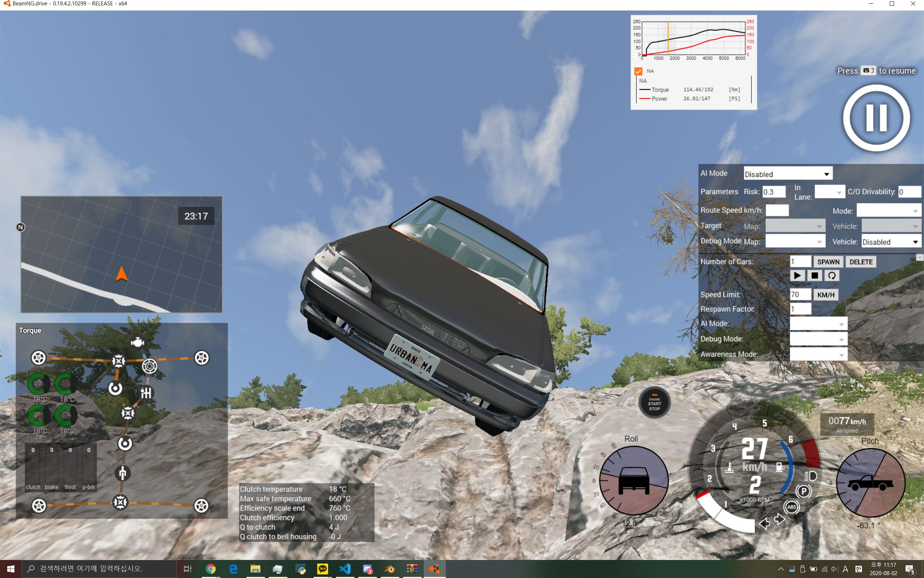Image resolution: width=924 pixels, height=578 pixels.
Task: Click the DELETE button
Action: point(861,262)
